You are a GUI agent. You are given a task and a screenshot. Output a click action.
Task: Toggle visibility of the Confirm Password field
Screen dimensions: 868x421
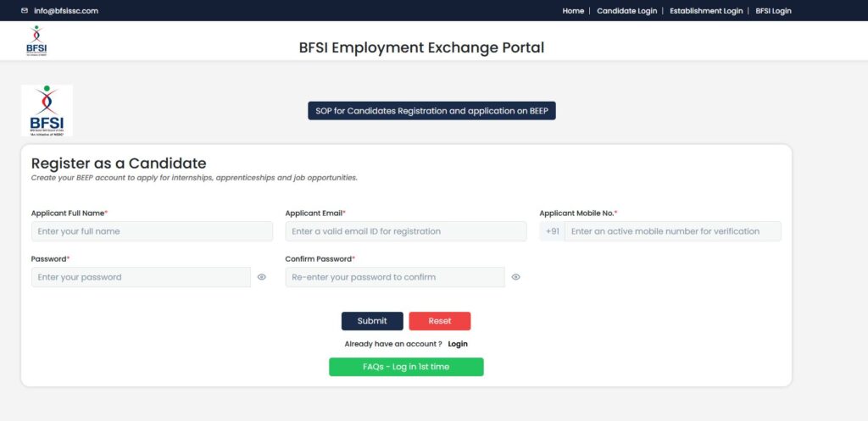515,277
